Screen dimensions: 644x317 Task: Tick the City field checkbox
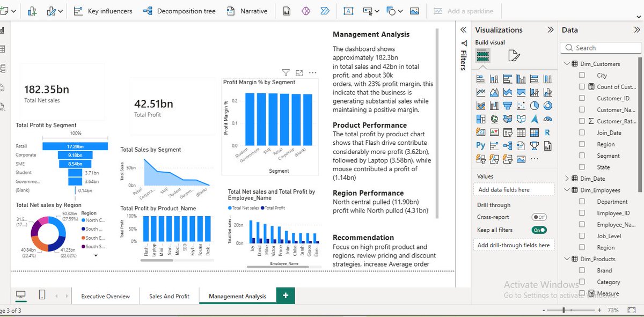coord(582,76)
